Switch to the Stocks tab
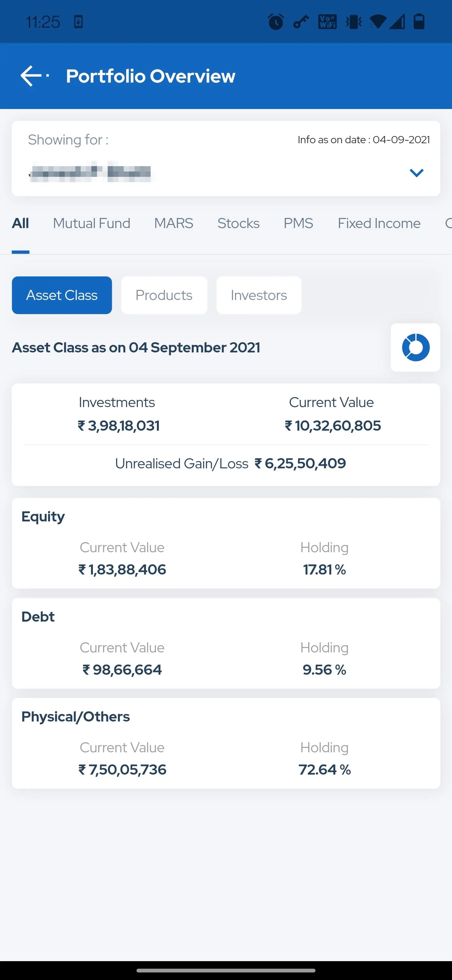Image resolution: width=452 pixels, height=980 pixels. tap(238, 223)
